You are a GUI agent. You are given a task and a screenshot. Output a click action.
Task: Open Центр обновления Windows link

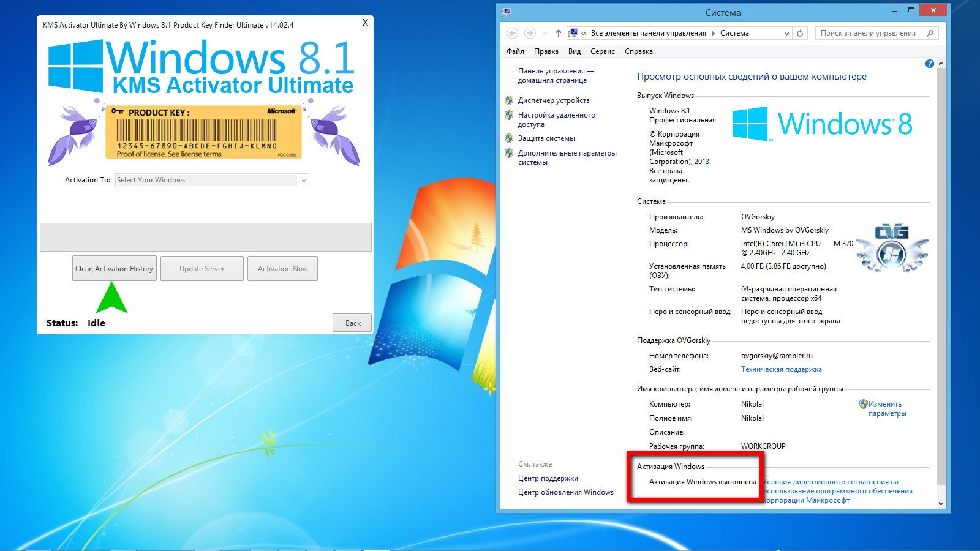tap(566, 492)
